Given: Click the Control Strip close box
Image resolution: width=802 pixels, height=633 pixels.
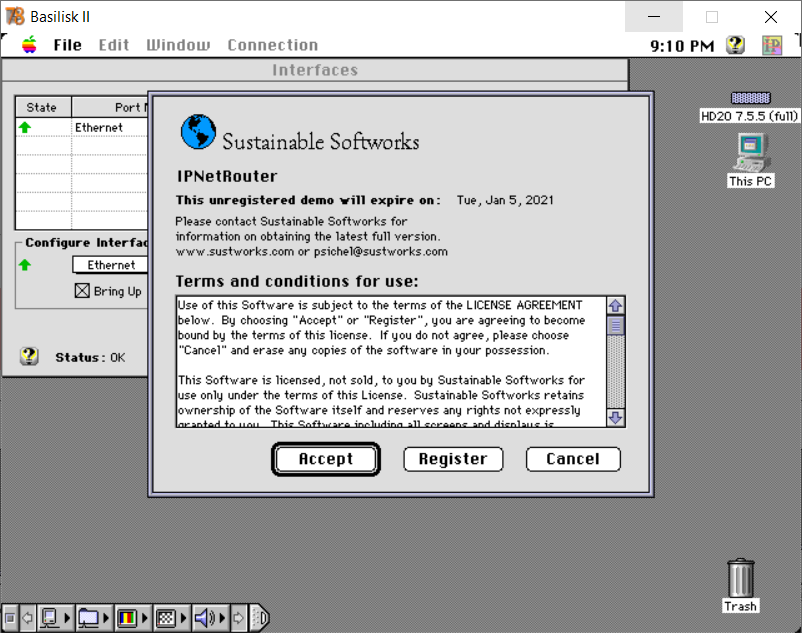Looking at the screenshot, I should [x=9, y=618].
